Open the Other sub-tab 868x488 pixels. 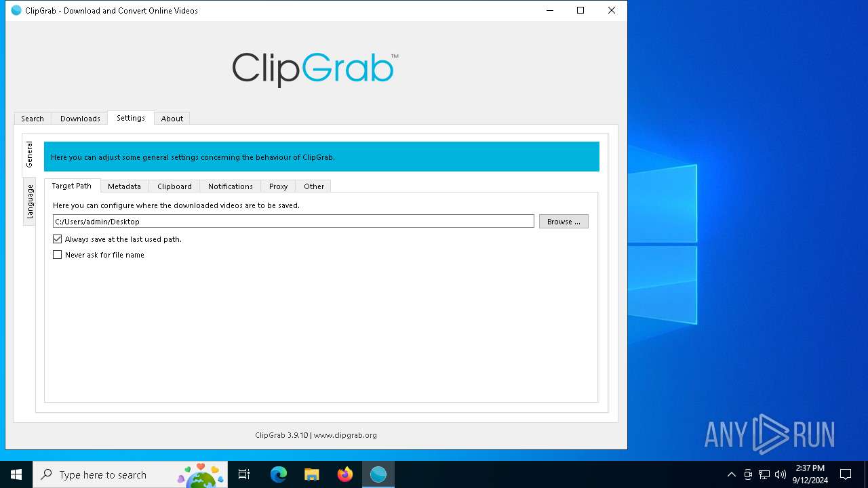point(314,186)
